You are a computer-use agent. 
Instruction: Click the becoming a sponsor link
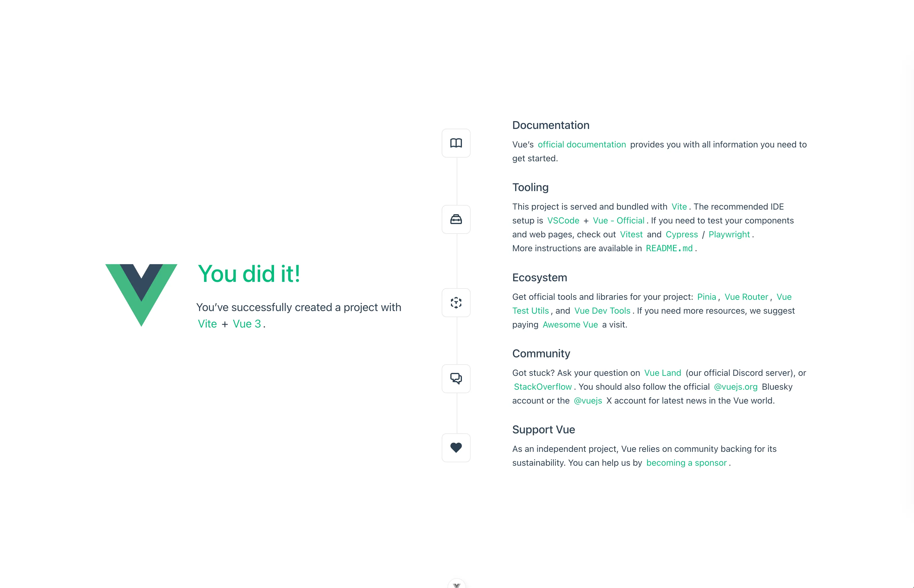686,463
